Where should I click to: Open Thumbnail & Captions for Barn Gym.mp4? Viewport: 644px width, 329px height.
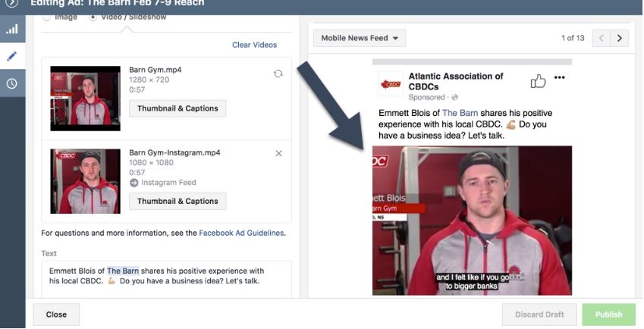point(177,108)
